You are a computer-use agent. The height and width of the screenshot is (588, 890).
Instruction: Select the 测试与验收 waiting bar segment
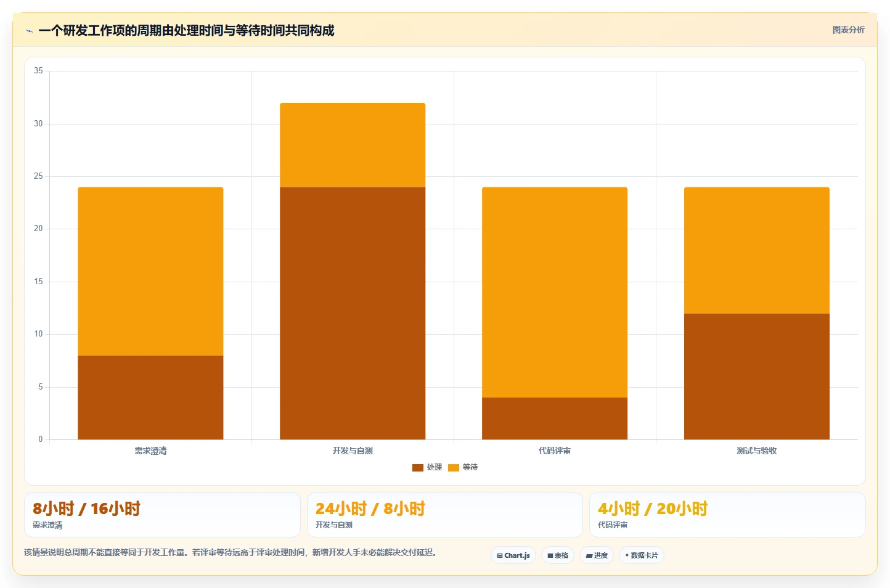(757, 250)
